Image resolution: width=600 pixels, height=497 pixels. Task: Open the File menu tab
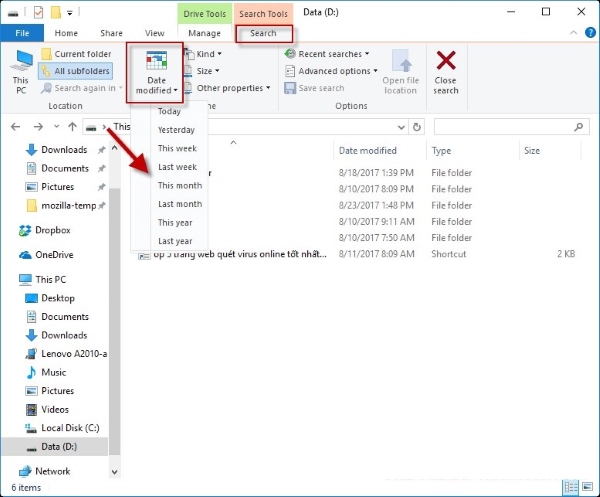[x=22, y=33]
